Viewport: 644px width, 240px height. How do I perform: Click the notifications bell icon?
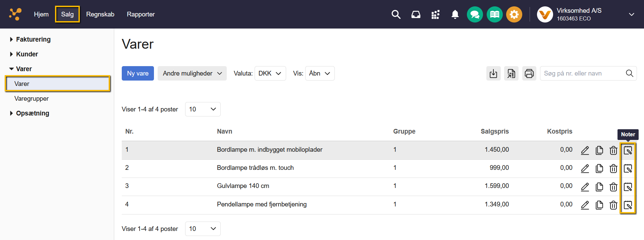tap(455, 14)
